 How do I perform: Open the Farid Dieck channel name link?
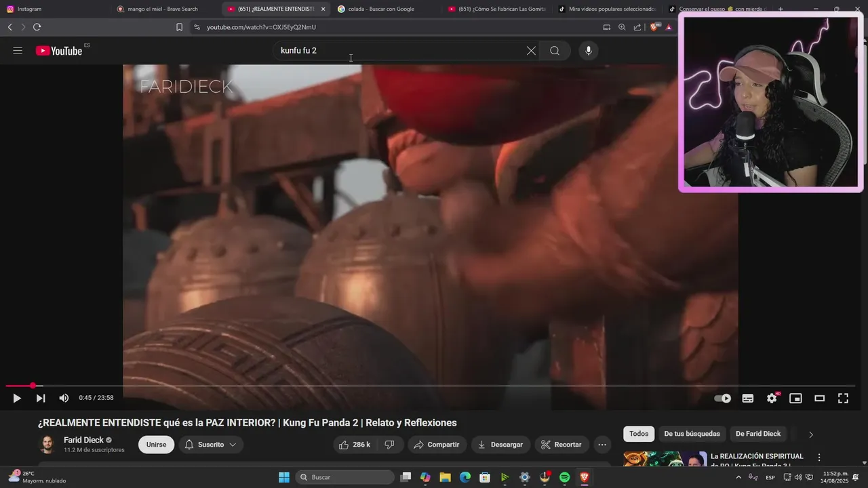[83, 440]
